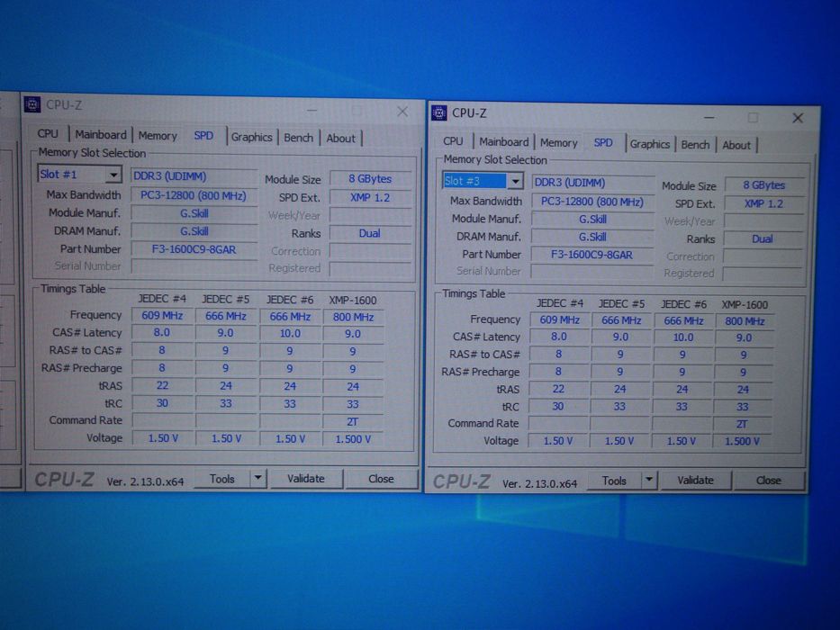Click the Dual Ranks value in the right window

pyautogui.click(x=763, y=238)
